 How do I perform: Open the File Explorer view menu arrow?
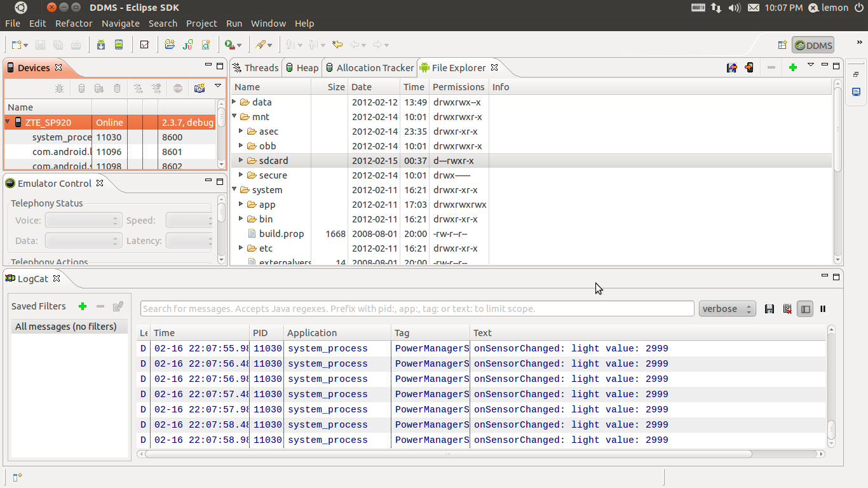810,65
